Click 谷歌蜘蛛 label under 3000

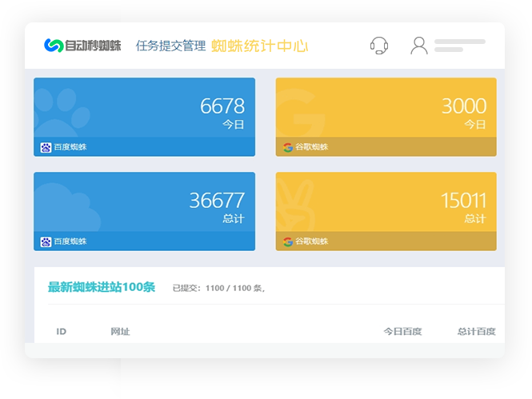point(312,147)
